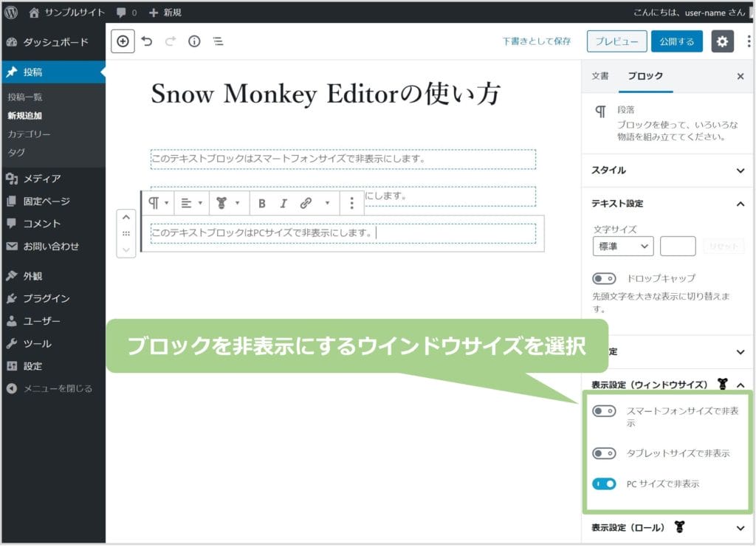The image size is (756, 547).
Task: Open ユーザー in the sidebar
Action: (53, 321)
